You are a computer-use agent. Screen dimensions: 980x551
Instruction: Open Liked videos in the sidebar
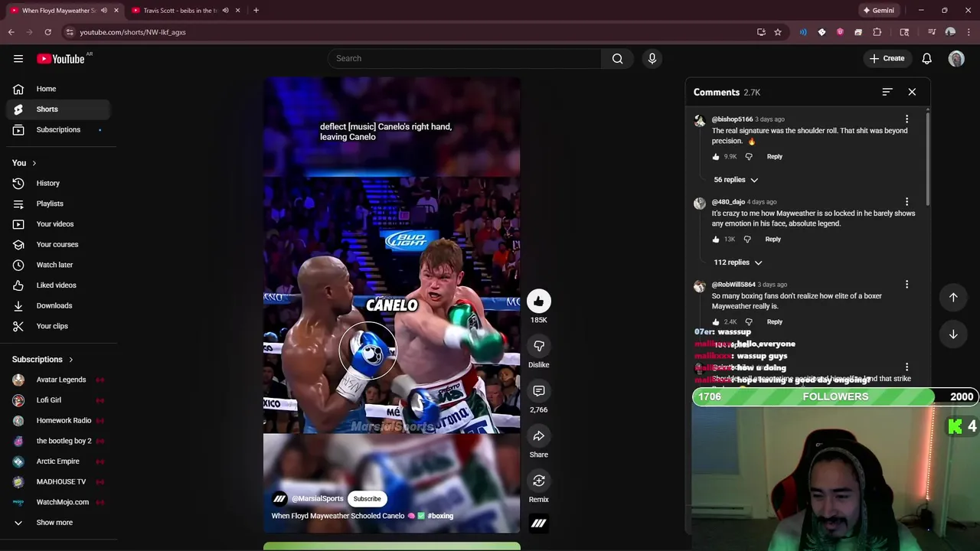click(x=58, y=285)
